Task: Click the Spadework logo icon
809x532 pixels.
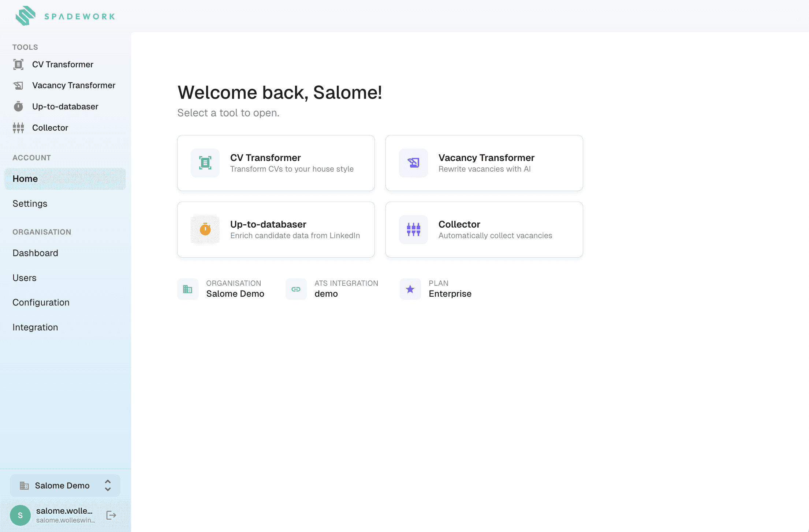Action: click(x=25, y=16)
